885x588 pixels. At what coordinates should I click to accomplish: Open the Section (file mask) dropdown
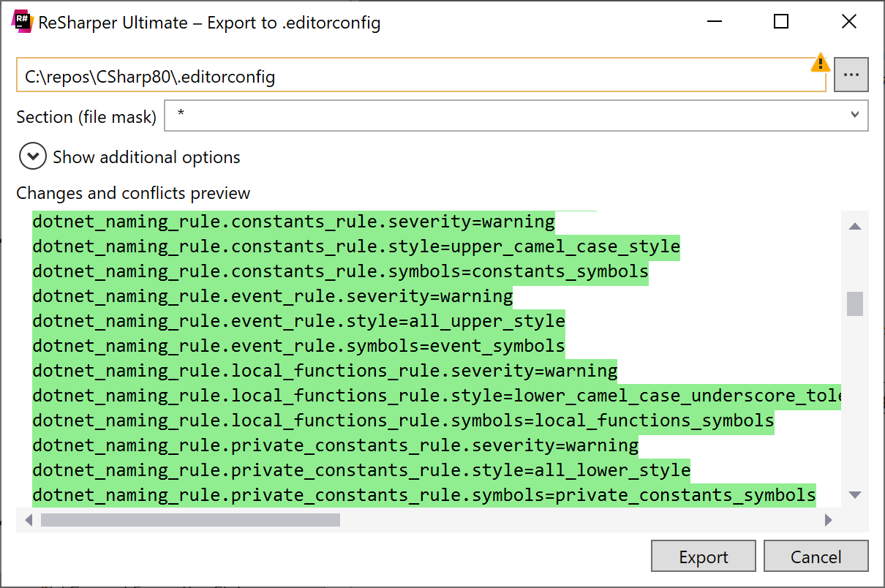click(854, 116)
